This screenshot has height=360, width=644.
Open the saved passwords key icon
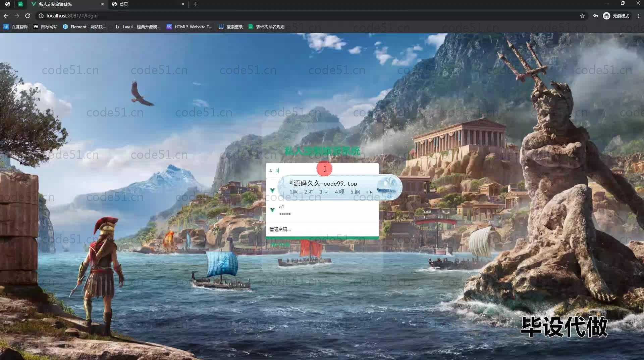coord(596,16)
